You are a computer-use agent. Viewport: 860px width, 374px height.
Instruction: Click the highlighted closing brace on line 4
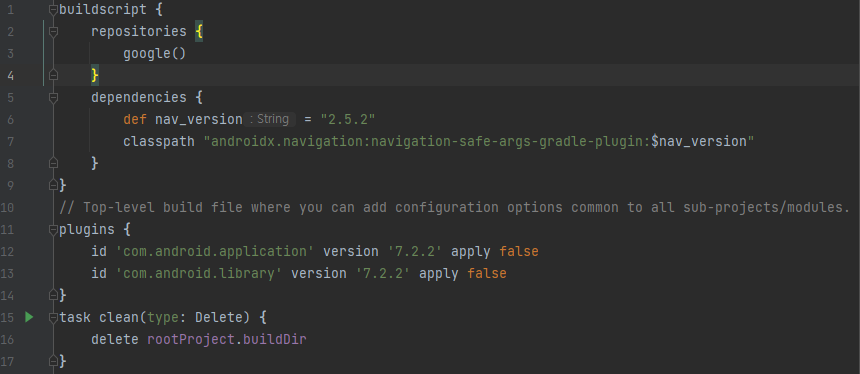pos(95,75)
